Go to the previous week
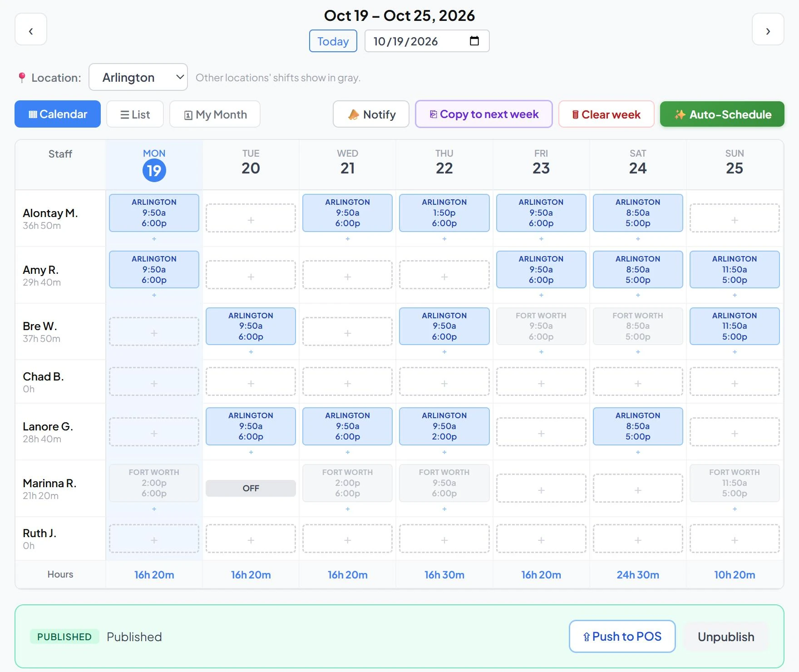The width and height of the screenshot is (799, 672). pos(31,30)
